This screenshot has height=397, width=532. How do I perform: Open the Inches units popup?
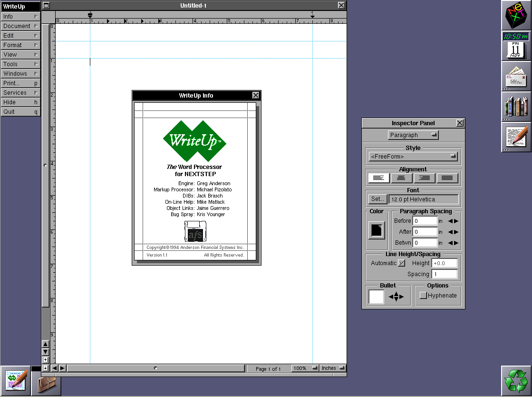pos(333,368)
